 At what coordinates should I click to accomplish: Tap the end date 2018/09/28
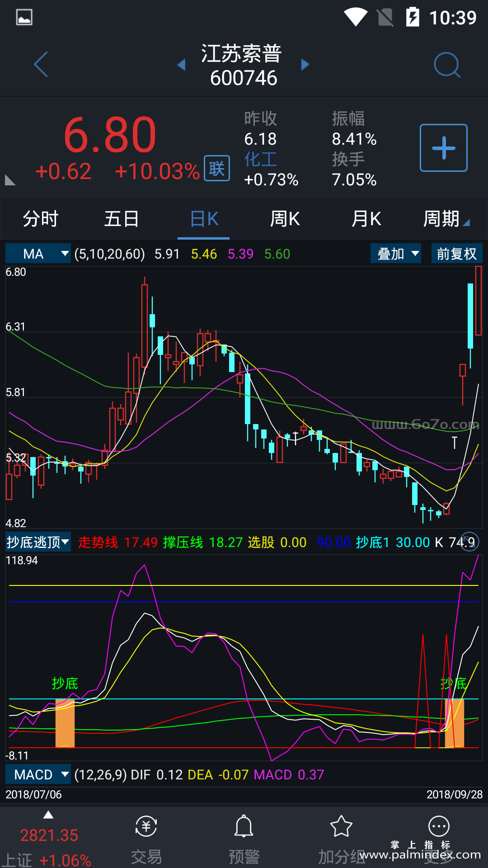point(455,794)
